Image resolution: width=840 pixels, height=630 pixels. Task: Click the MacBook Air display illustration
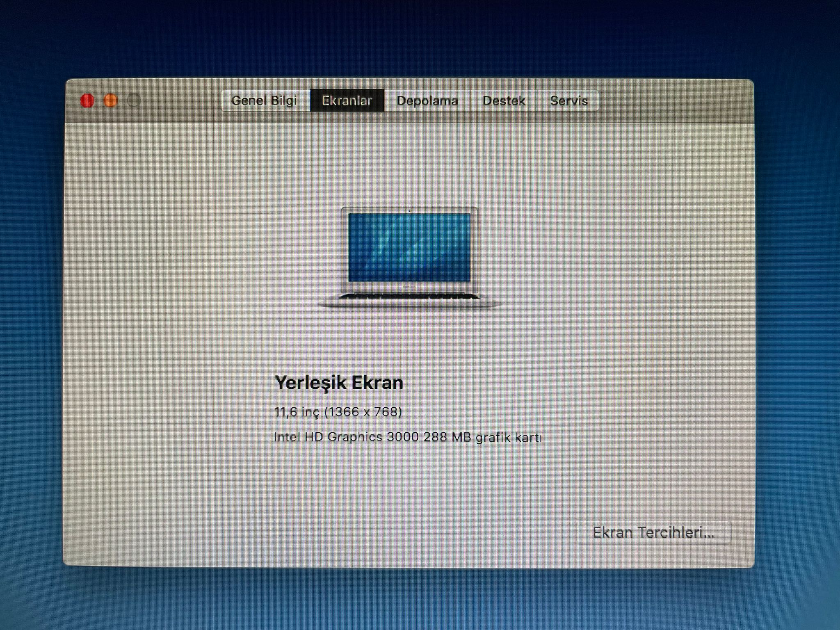click(x=409, y=258)
